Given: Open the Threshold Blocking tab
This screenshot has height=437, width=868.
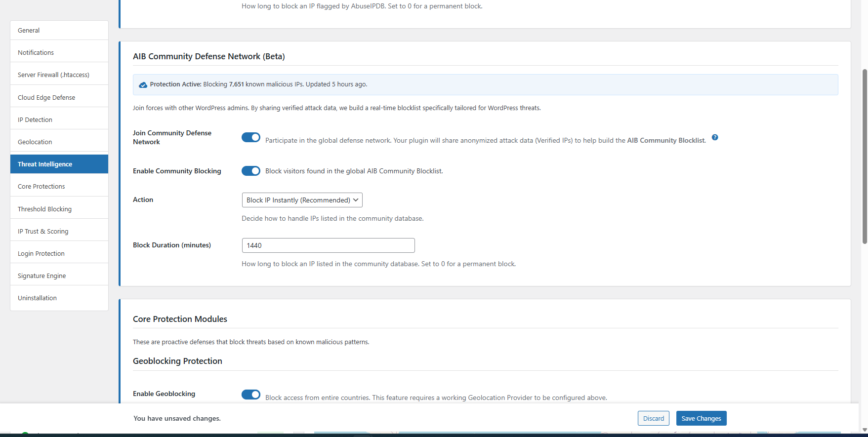Looking at the screenshot, I should point(59,209).
